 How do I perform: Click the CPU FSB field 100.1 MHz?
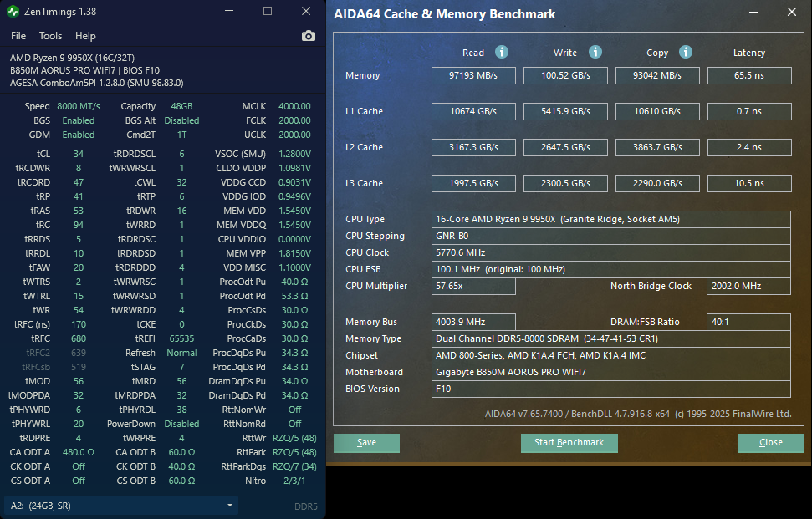(611, 269)
